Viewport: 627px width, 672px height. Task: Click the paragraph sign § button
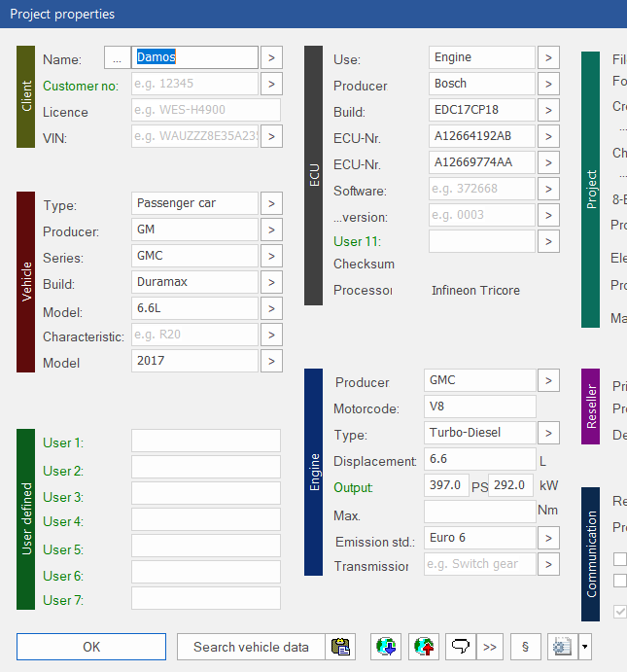526,647
